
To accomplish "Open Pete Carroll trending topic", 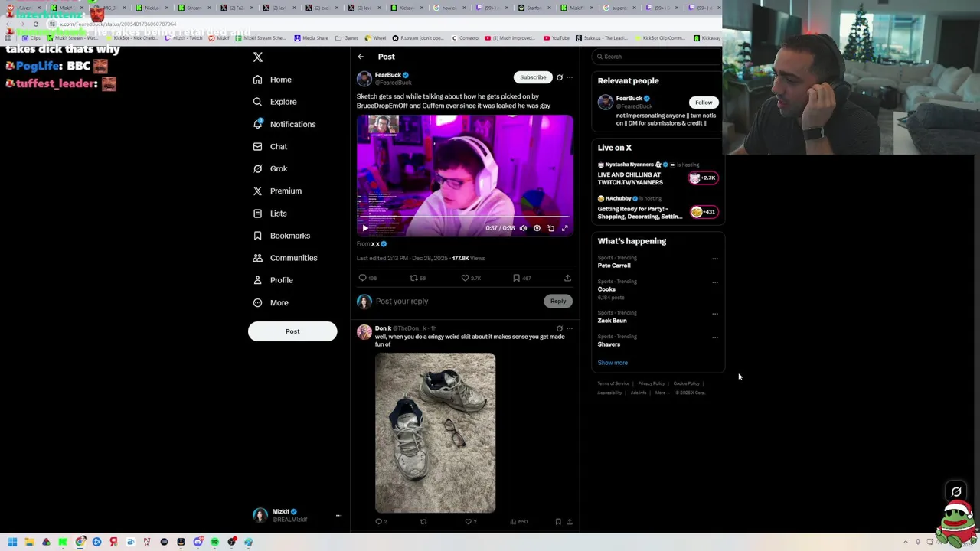I will pos(614,266).
